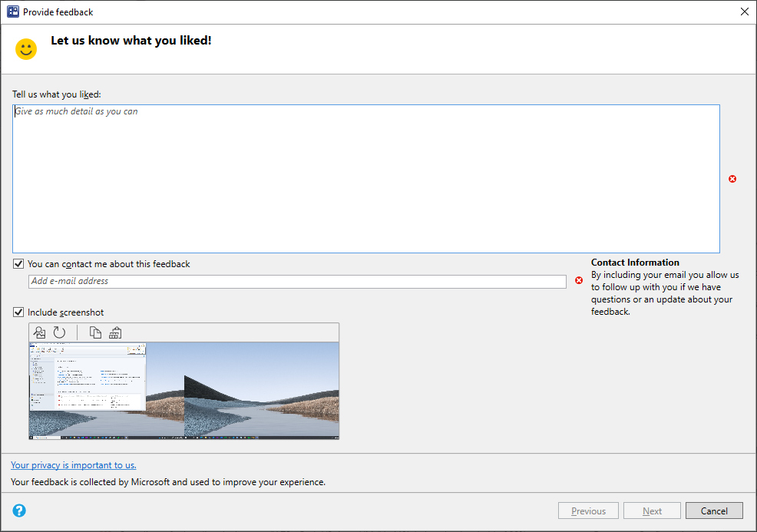Uncheck contact me about this feedback

17,263
